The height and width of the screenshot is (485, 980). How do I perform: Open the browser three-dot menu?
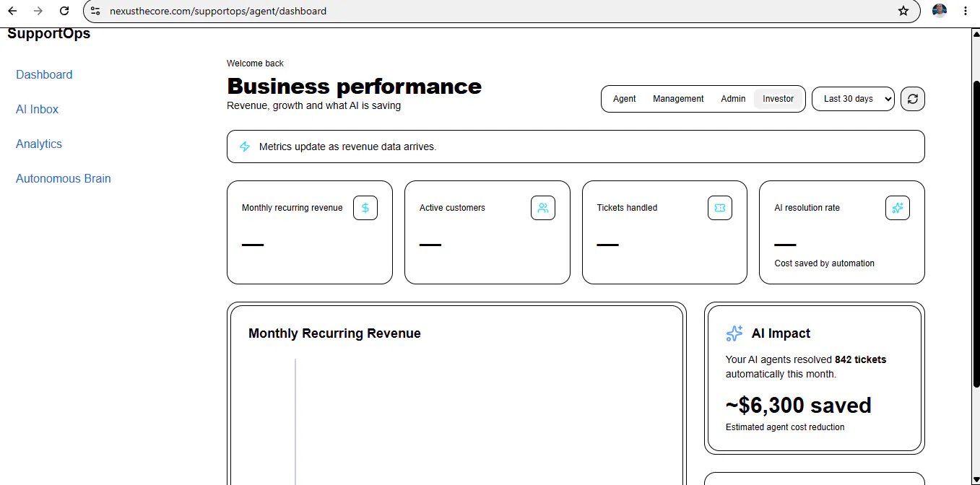point(966,11)
